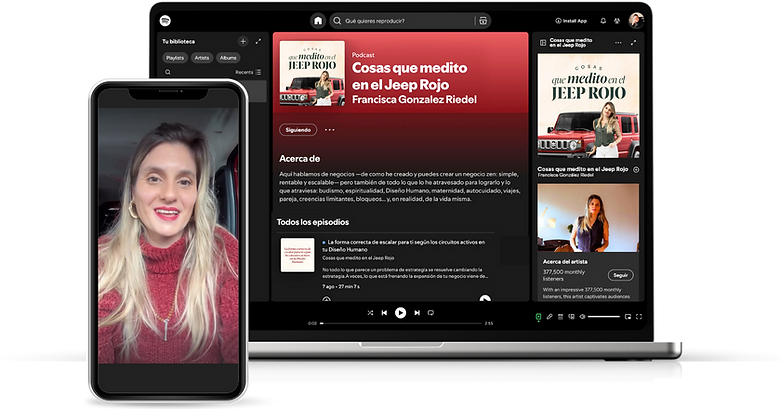Go to Home using the house icon
Image resolution: width=780 pixels, height=409 pixels.
click(318, 20)
